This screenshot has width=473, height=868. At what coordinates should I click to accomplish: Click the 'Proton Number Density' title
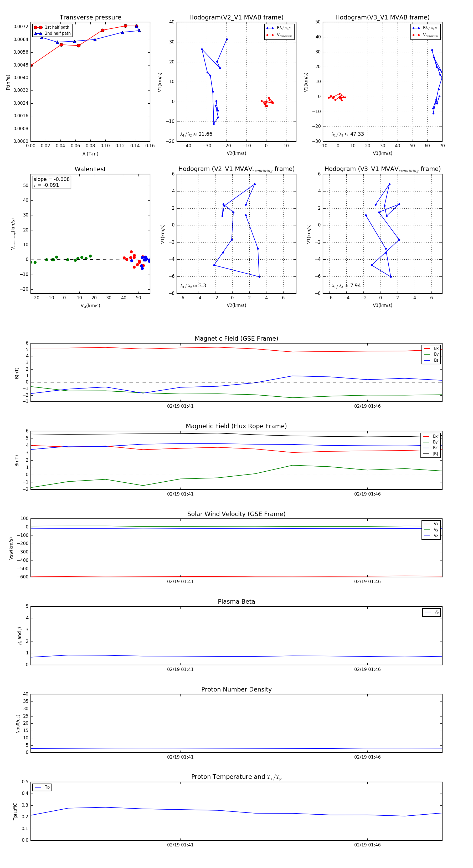pyautogui.click(x=236, y=689)
